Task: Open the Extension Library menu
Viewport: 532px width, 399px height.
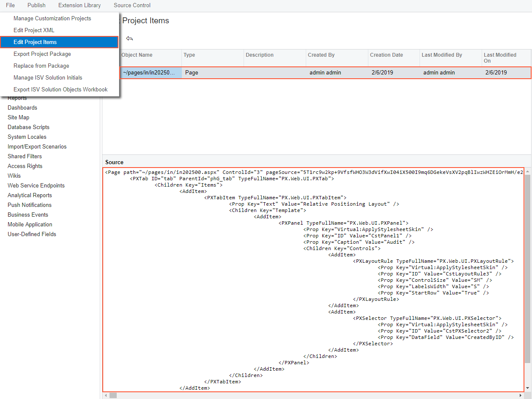Action: [x=80, y=6]
